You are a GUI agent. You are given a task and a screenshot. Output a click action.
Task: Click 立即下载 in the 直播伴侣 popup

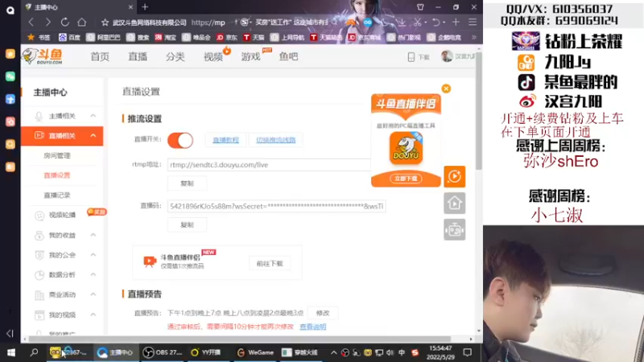pyautogui.click(x=406, y=179)
